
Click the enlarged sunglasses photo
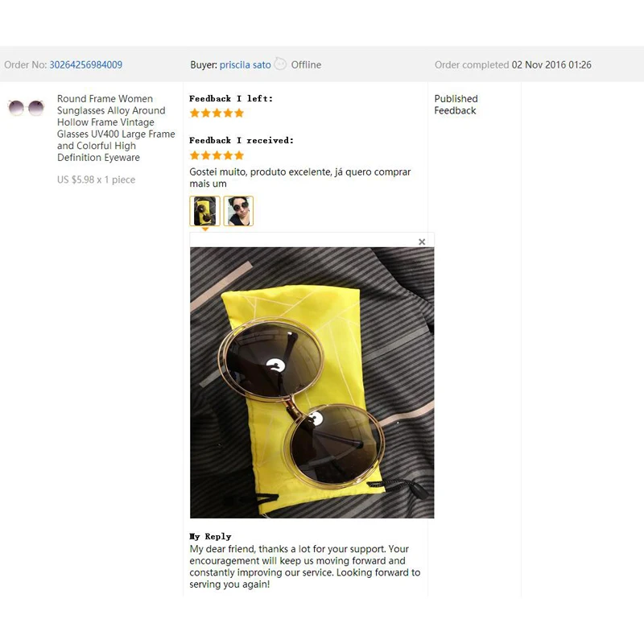click(x=312, y=382)
